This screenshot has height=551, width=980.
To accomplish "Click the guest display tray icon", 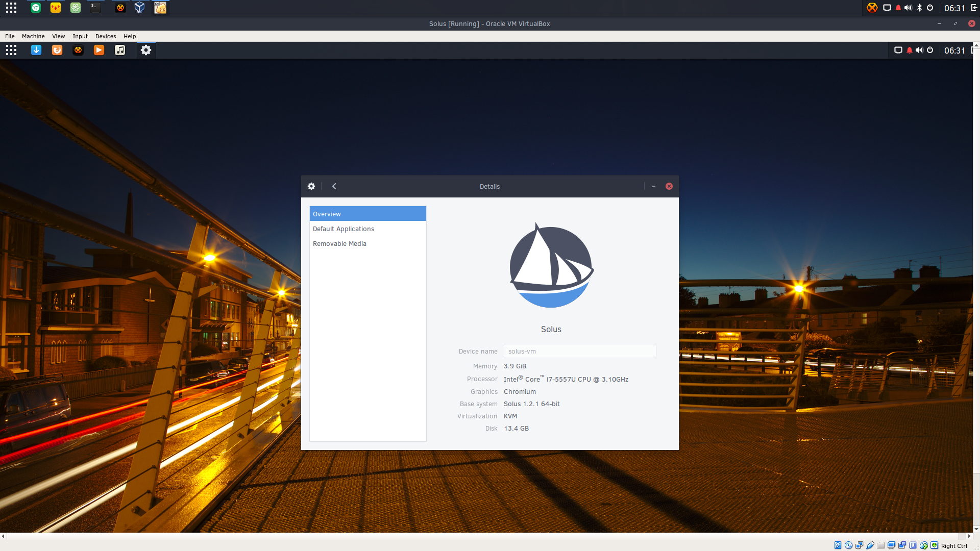I will pyautogui.click(x=898, y=50).
